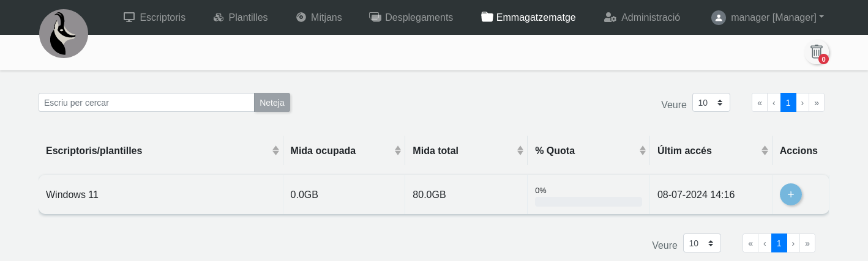Sort by Últim accés column arrows
The width and height of the screenshot is (868, 261).
pyautogui.click(x=765, y=150)
